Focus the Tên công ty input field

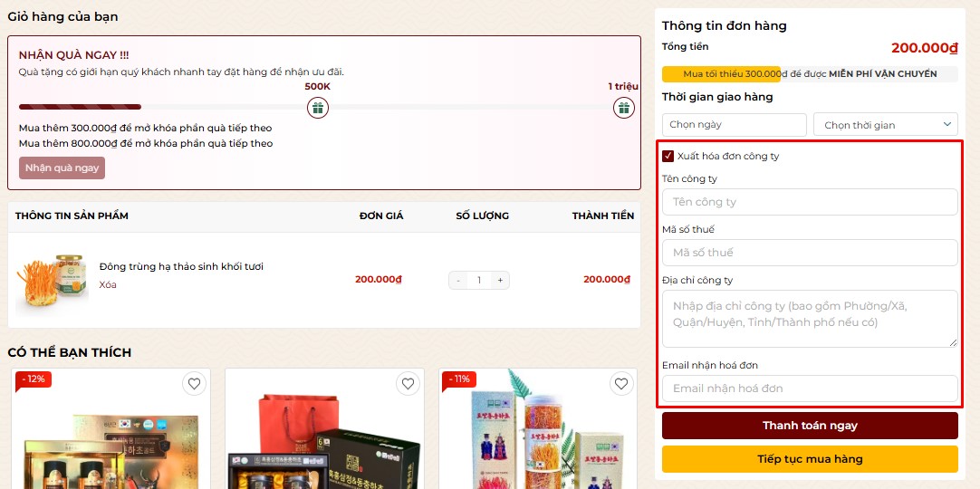[x=810, y=202]
